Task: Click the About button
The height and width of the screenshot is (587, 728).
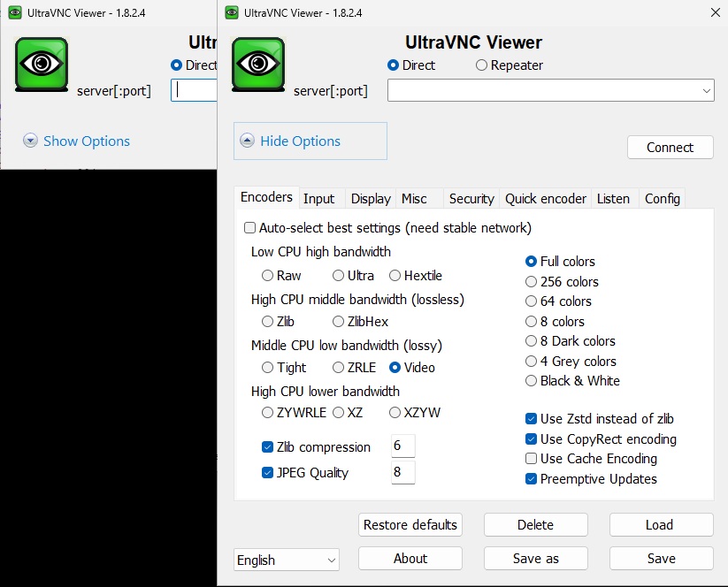Action: 410,558
